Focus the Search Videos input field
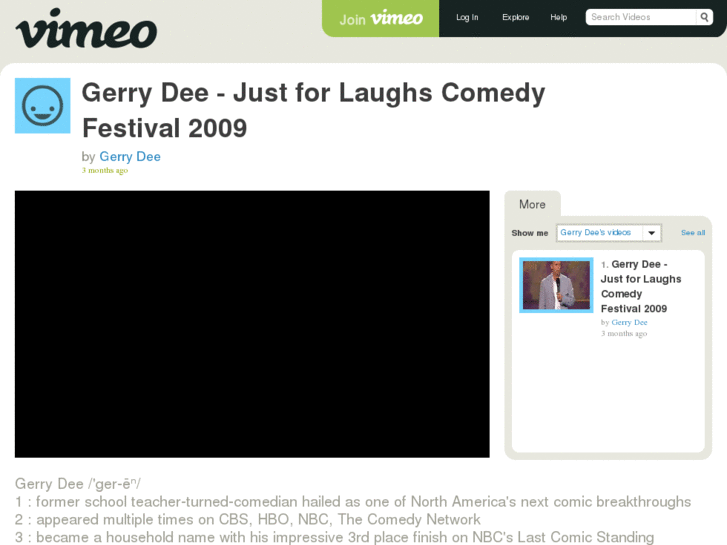Image resolution: width=727 pixels, height=545 pixels. tap(641, 17)
